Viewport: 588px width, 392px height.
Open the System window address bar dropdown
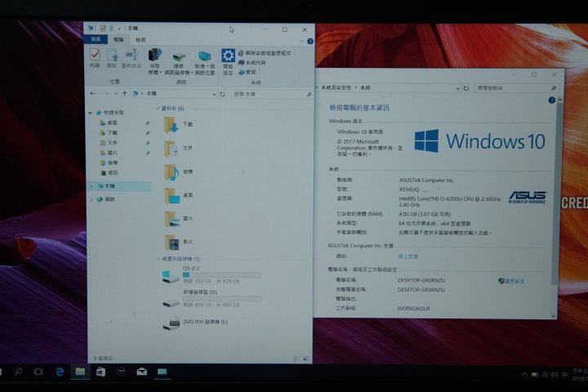coord(457,88)
